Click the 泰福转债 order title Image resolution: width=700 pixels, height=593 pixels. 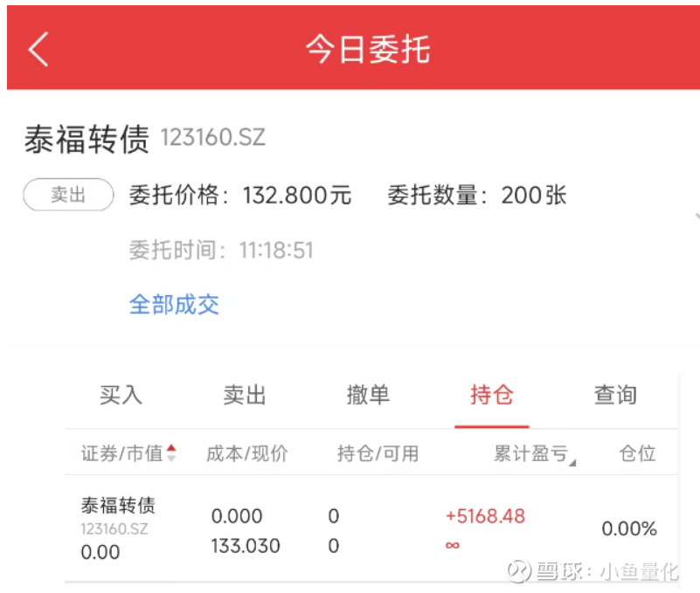(x=87, y=139)
